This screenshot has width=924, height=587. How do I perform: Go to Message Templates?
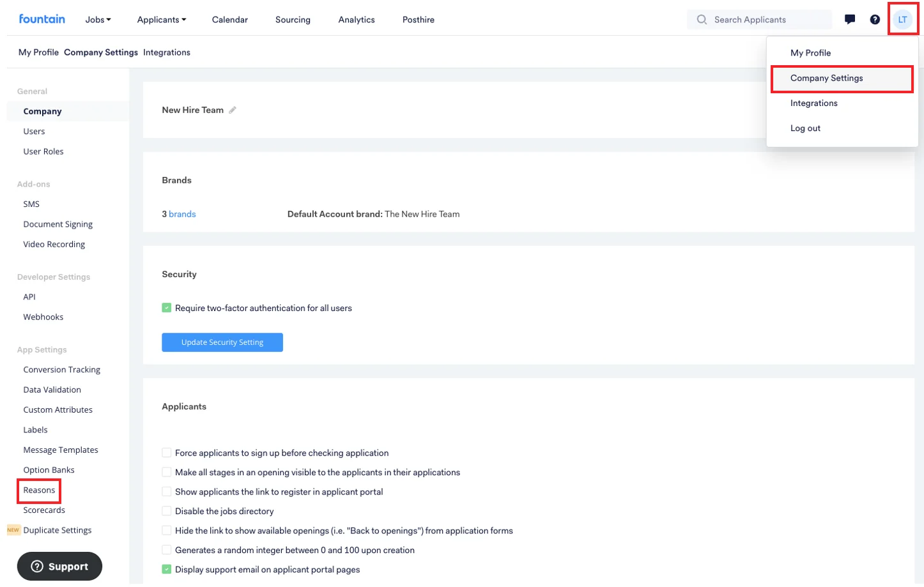click(61, 450)
